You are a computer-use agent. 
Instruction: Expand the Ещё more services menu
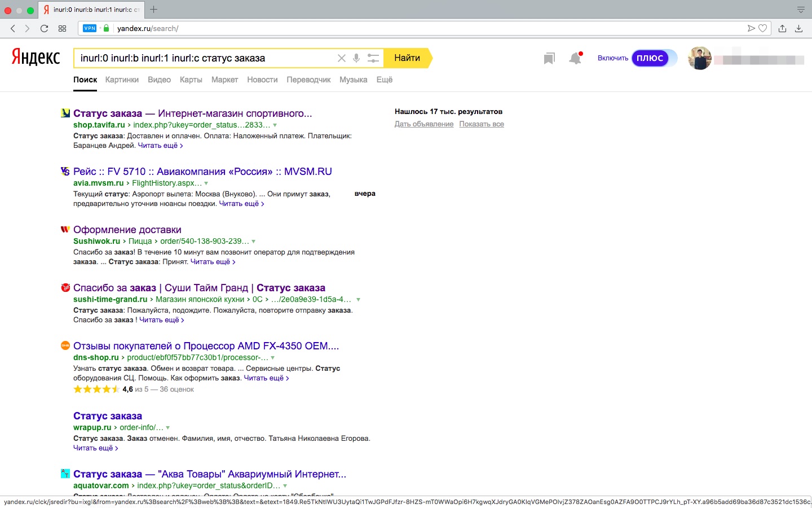[x=385, y=80]
